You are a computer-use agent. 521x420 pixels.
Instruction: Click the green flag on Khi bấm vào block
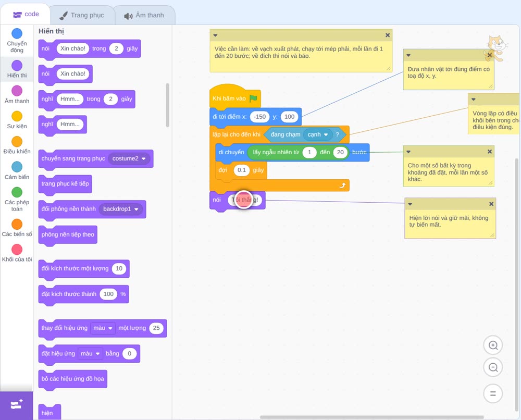pyautogui.click(x=254, y=98)
